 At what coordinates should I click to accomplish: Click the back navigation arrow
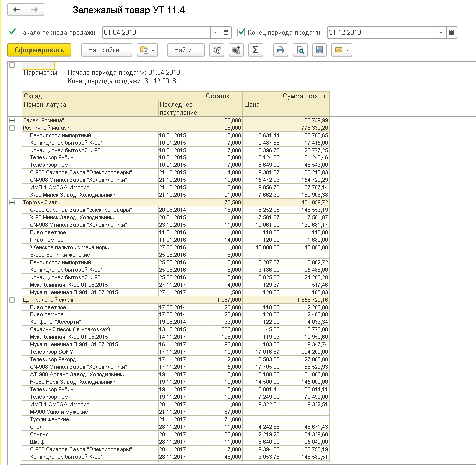17,9
